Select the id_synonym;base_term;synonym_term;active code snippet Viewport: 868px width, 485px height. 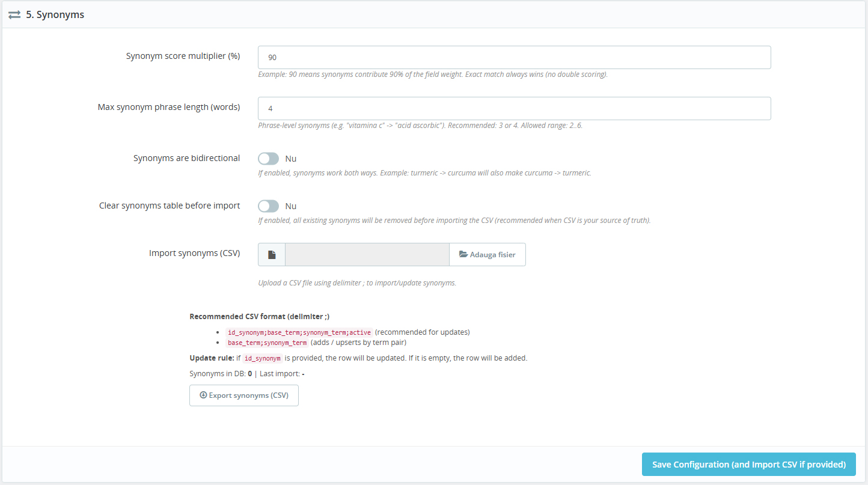[299, 332]
